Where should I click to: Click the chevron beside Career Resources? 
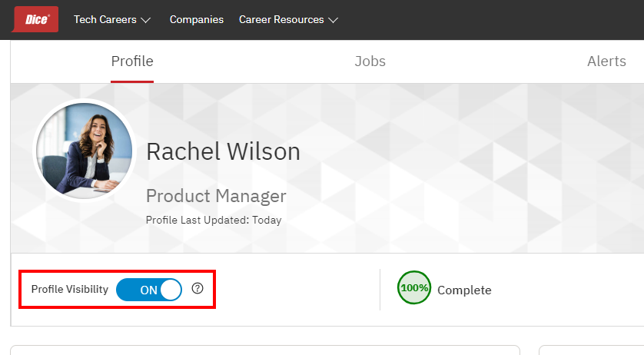click(x=333, y=20)
